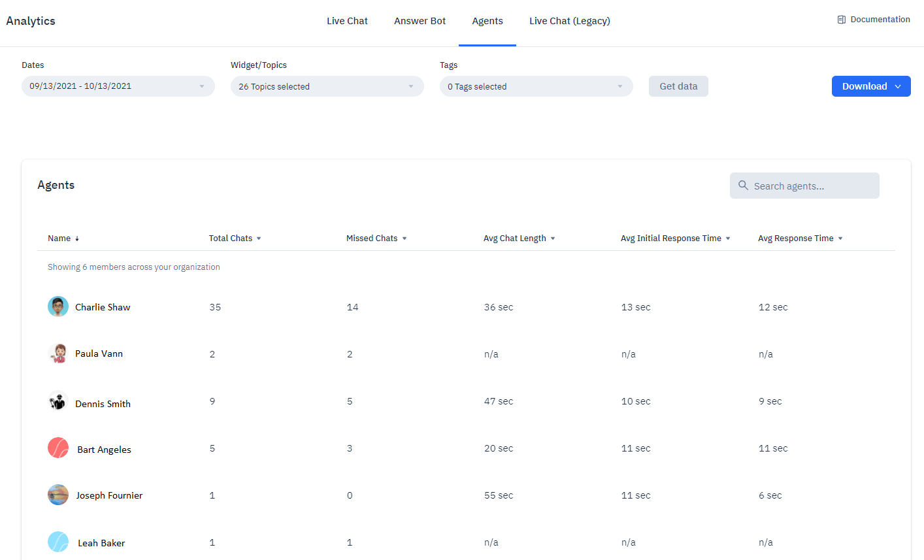Click Dennis Smith's total chats 9
The image size is (924, 560).
click(x=212, y=401)
